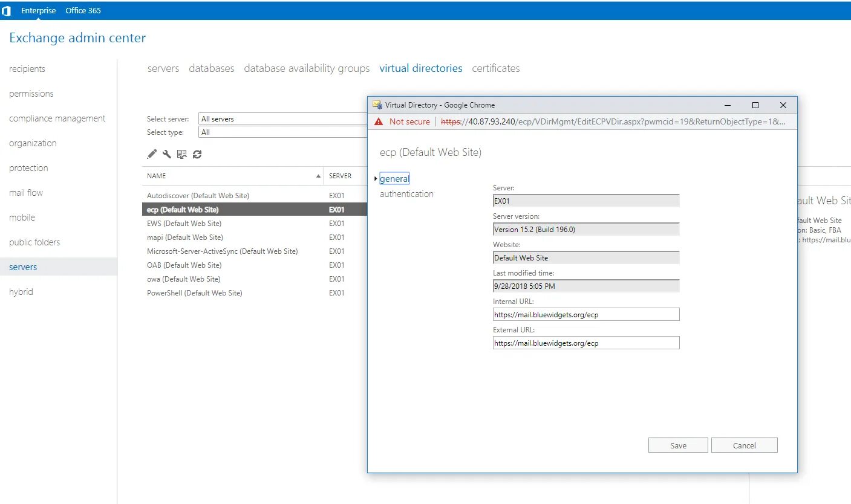Select OAB (Default Web Site) row
The height and width of the screenshot is (504, 851).
pyautogui.click(x=255, y=265)
